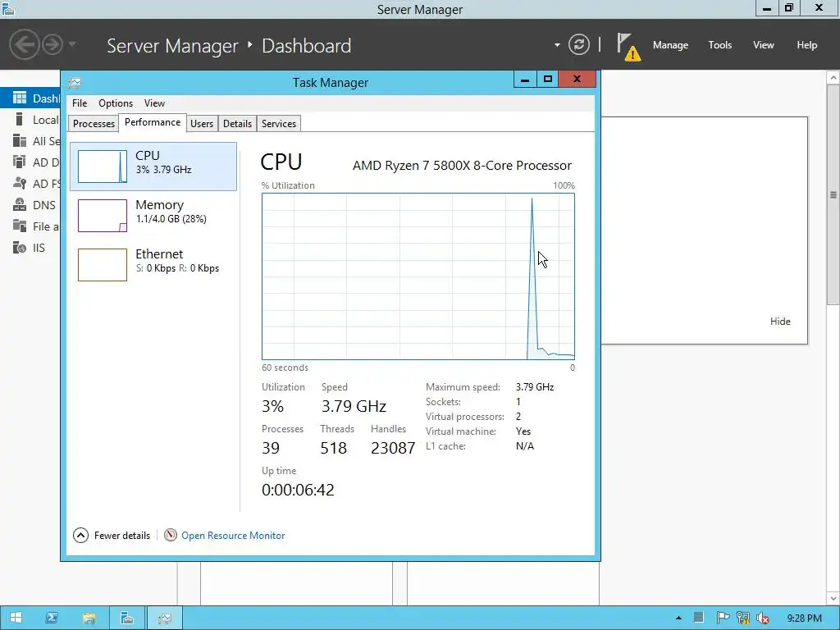Screen dimensions: 840x630
Task: Click the Task Manager title bar icon
Action: click(75, 83)
